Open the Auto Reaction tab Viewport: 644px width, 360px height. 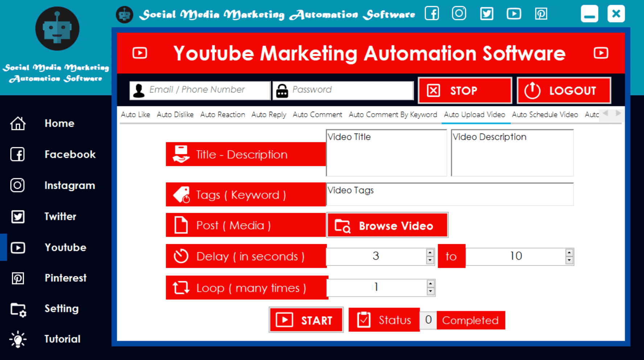222,115
